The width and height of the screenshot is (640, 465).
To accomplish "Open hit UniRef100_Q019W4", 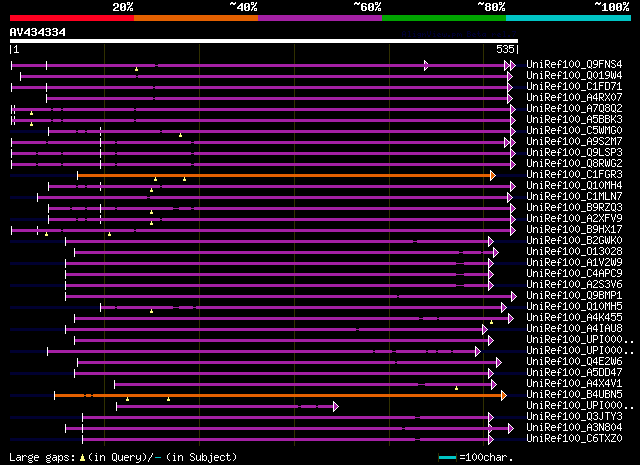I will (574, 76).
